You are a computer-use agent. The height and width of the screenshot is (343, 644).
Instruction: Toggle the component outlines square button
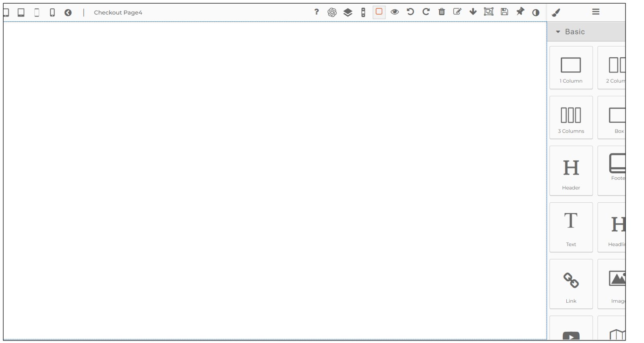[x=379, y=12]
